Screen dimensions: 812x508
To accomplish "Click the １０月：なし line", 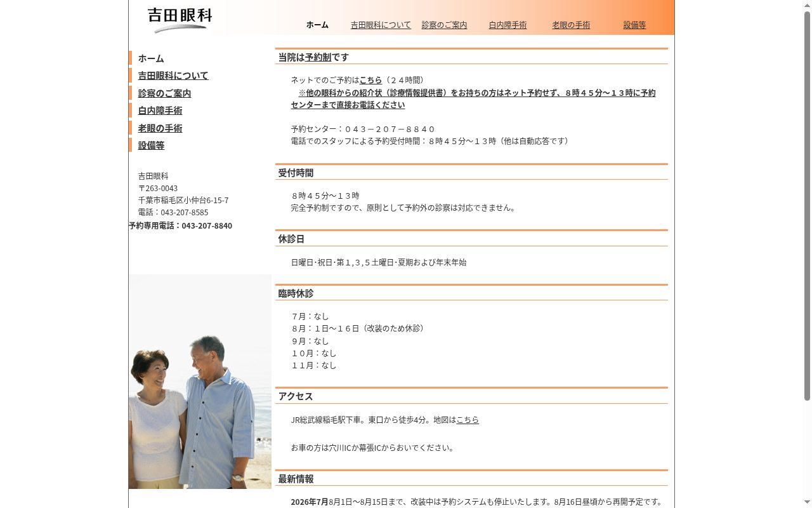I will [314, 353].
